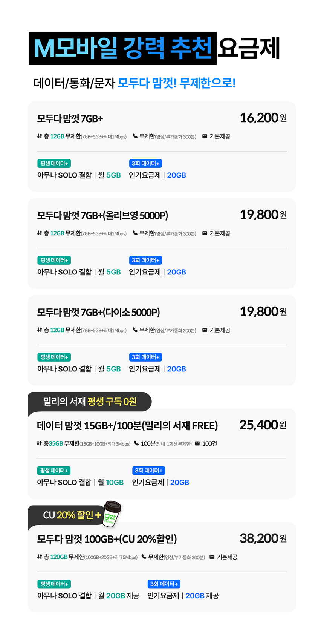Click the data arrows icon beside 총 120GB 무제한
The image size is (324, 644).
40,557
